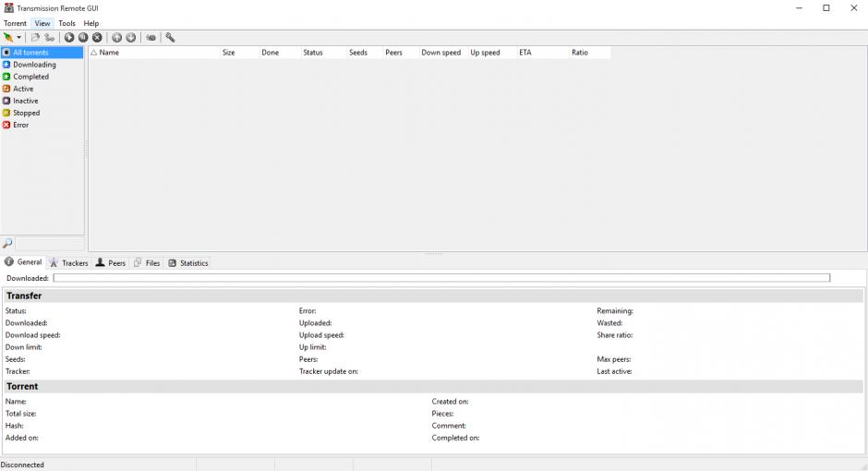Toggle the turtle speed limit mode icon

click(151, 38)
